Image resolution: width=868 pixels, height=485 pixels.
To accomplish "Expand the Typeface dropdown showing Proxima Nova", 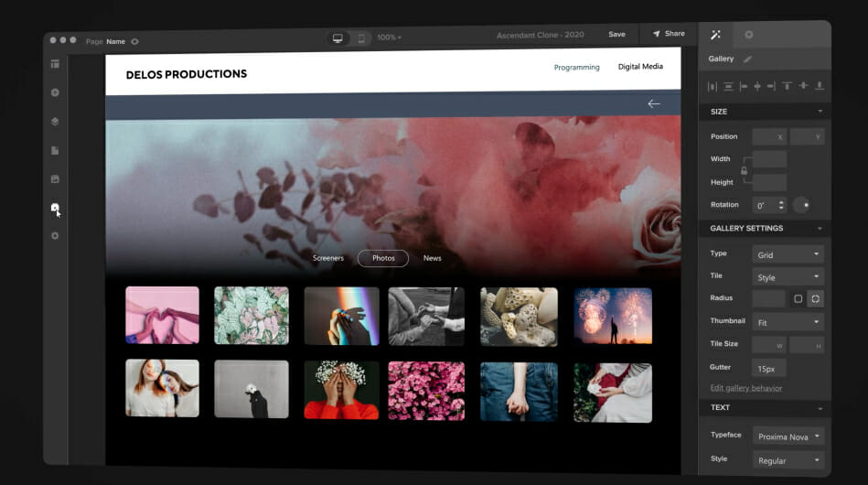I will (x=788, y=436).
